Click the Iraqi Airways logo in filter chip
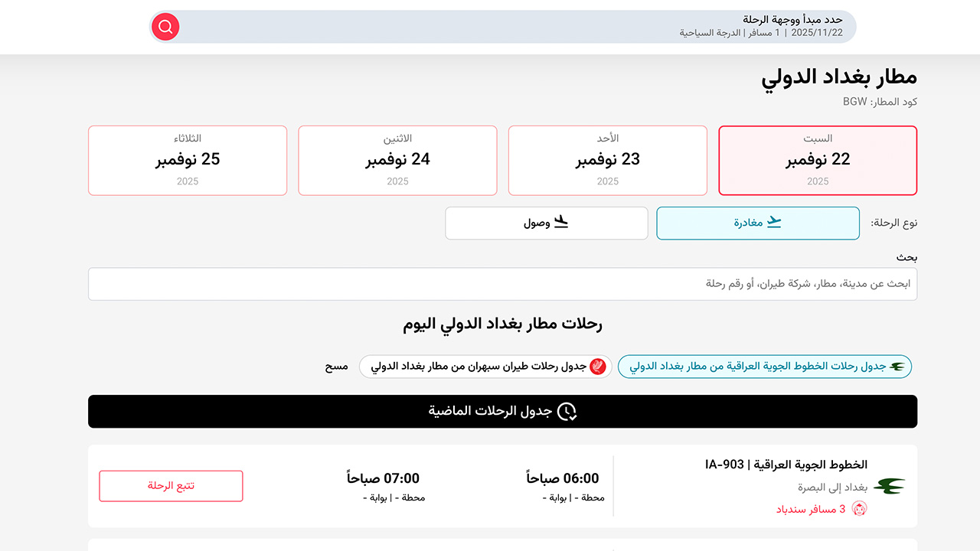Screen dimensions: 980x551 (897, 367)
